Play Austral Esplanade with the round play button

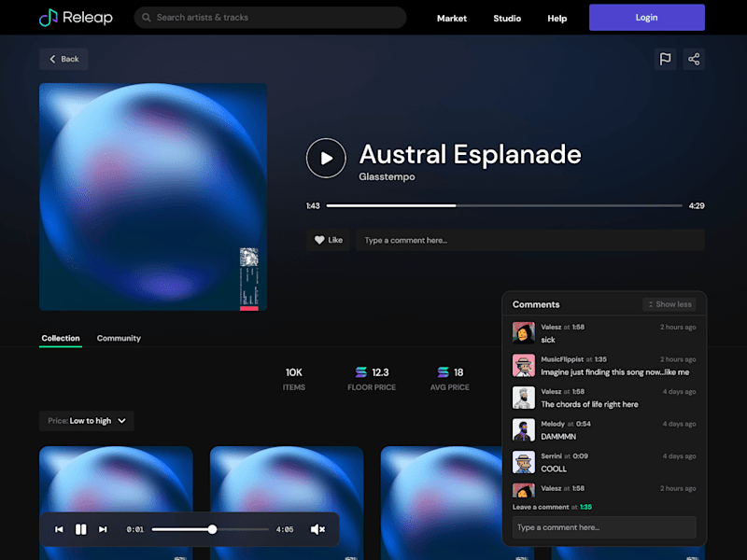tap(326, 158)
